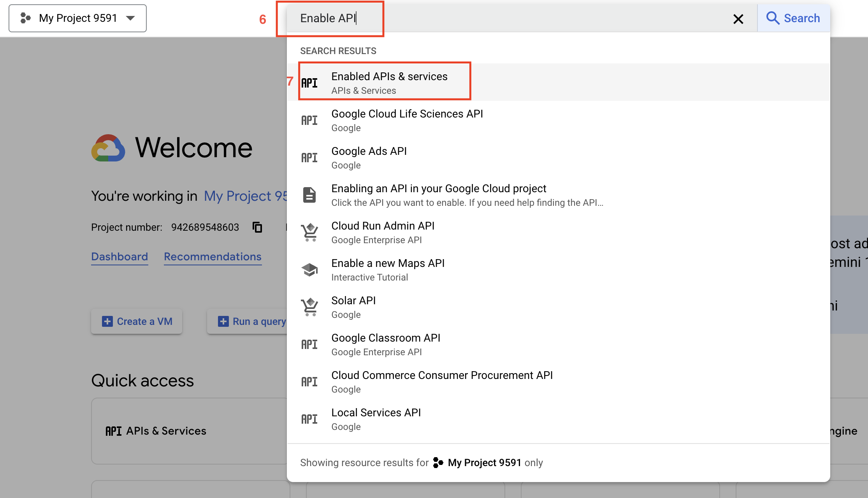Click the Run a query button
This screenshot has height=498, width=868.
click(247, 321)
